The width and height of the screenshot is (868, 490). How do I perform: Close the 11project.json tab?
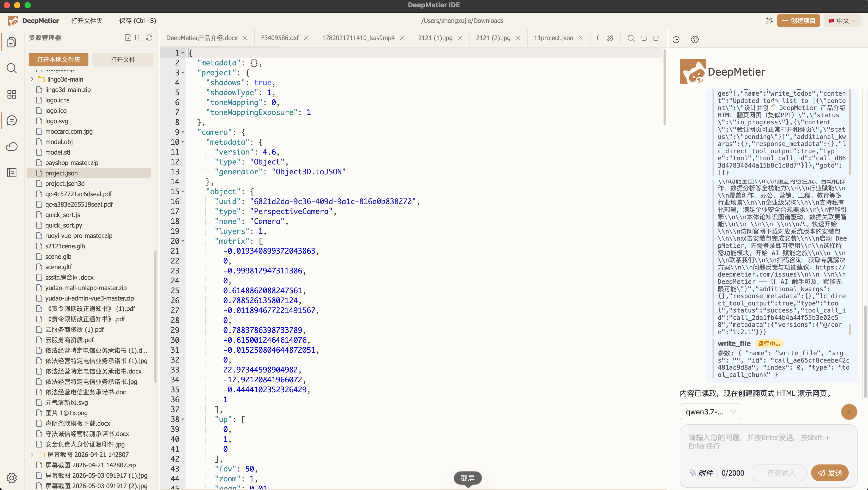click(581, 38)
